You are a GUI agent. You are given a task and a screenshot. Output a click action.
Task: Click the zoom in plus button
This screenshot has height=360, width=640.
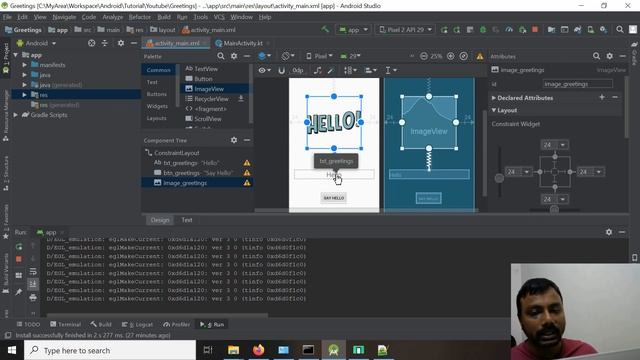451,56
